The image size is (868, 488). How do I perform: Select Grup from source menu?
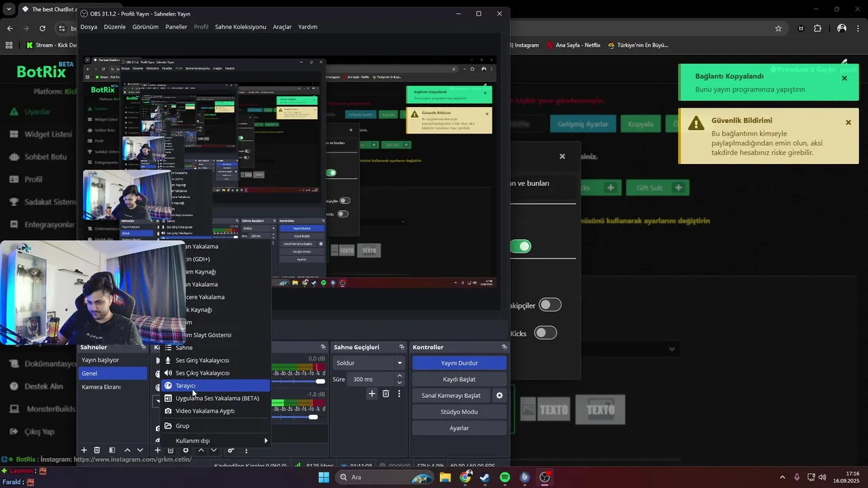(x=216, y=426)
